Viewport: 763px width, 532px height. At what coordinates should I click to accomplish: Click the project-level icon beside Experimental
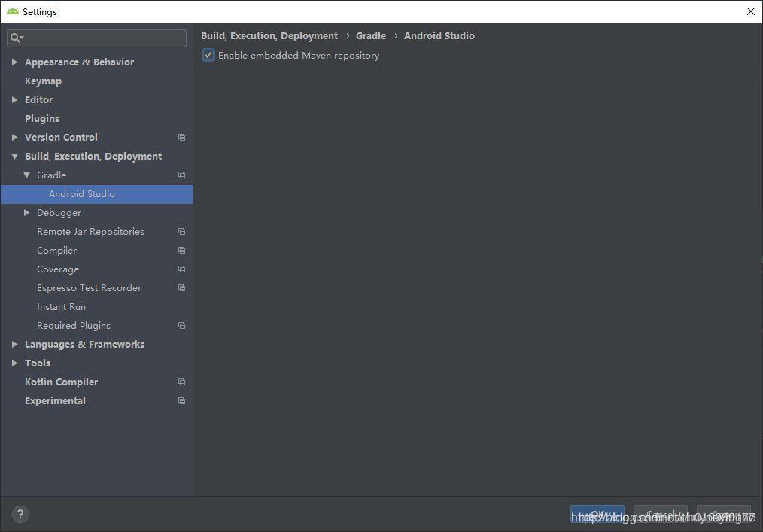point(181,401)
